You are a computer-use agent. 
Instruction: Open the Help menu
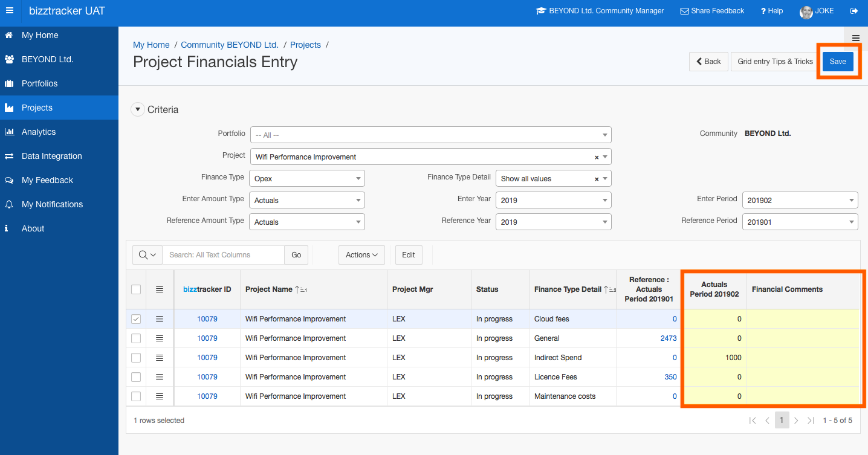[x=772, y=11]
